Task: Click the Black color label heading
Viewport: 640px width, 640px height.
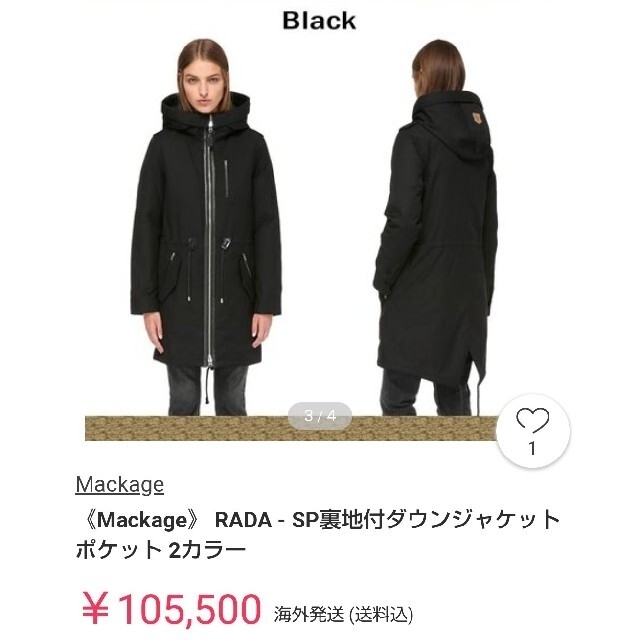Action: (x=319, y=20)
